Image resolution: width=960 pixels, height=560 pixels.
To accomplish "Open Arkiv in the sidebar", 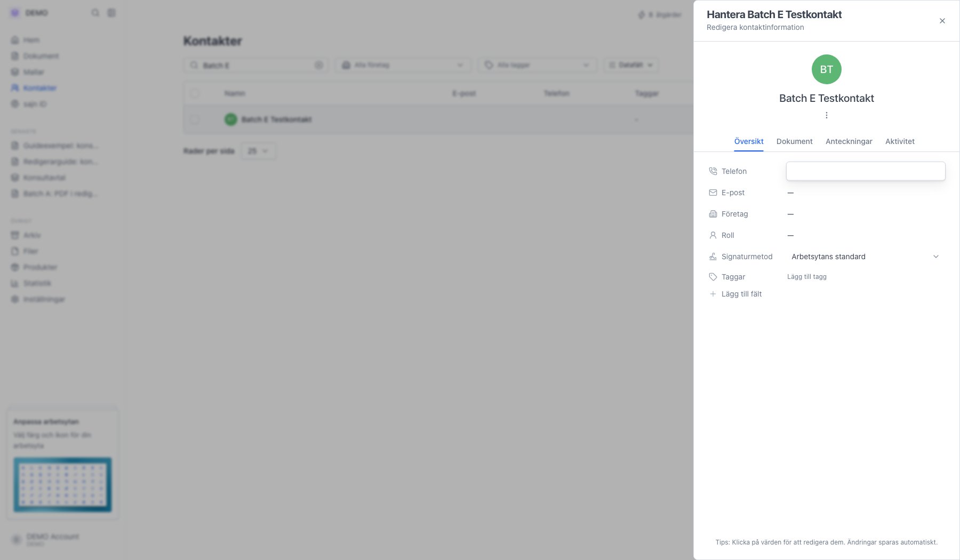I will [x=31, y=235].
